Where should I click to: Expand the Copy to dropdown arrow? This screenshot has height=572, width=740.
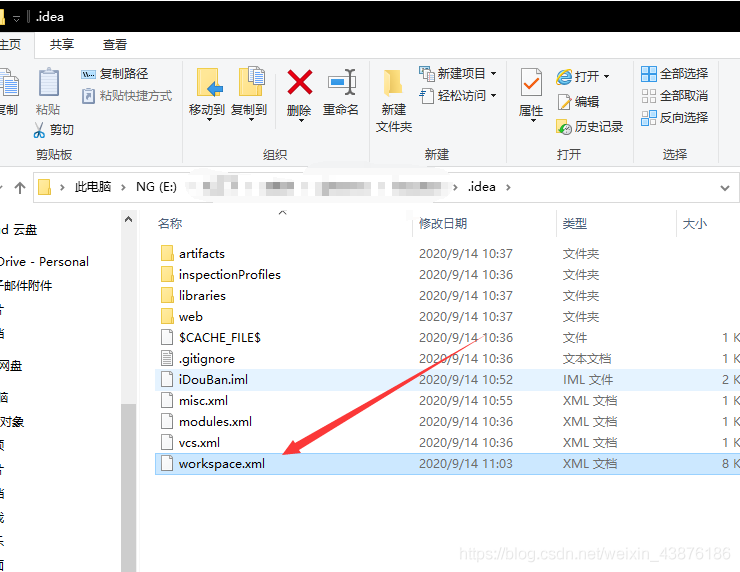[251, 120]
